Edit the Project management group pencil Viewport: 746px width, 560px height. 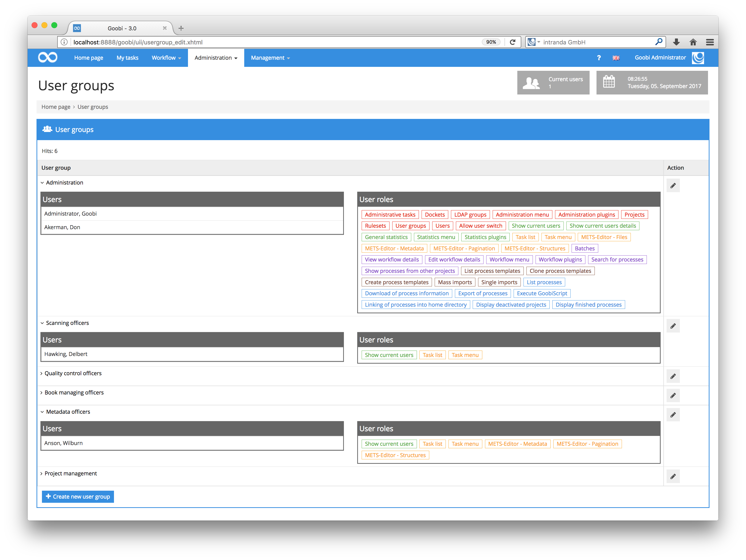pos(673,476)
